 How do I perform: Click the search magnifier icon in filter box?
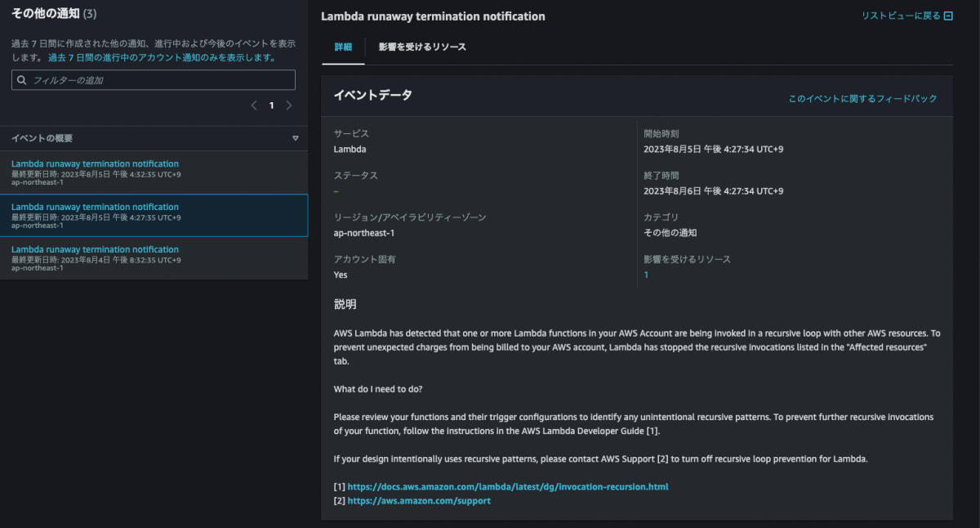(x=21, y=80)
